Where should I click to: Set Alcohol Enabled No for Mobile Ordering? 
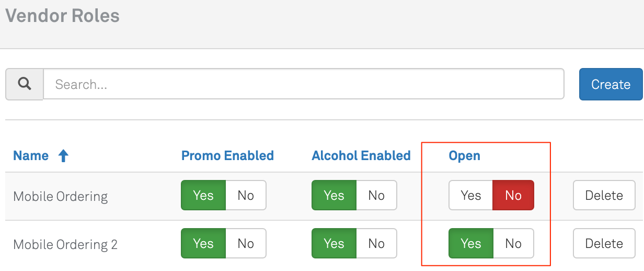[x=376, y=196]
